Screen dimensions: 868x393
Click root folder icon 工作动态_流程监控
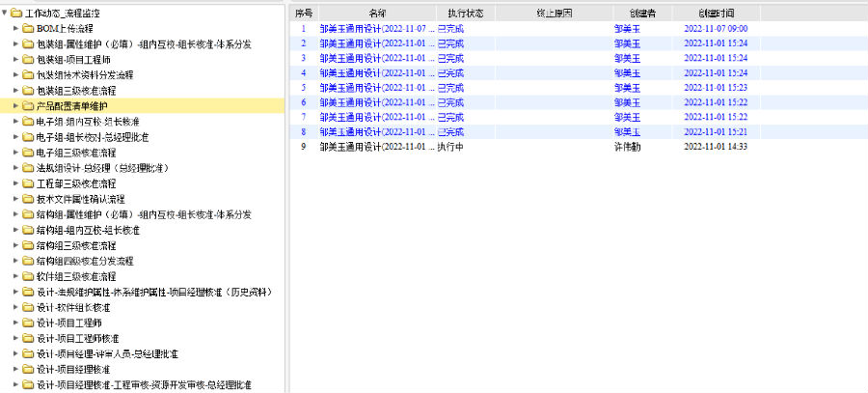(x=16, y=14)
